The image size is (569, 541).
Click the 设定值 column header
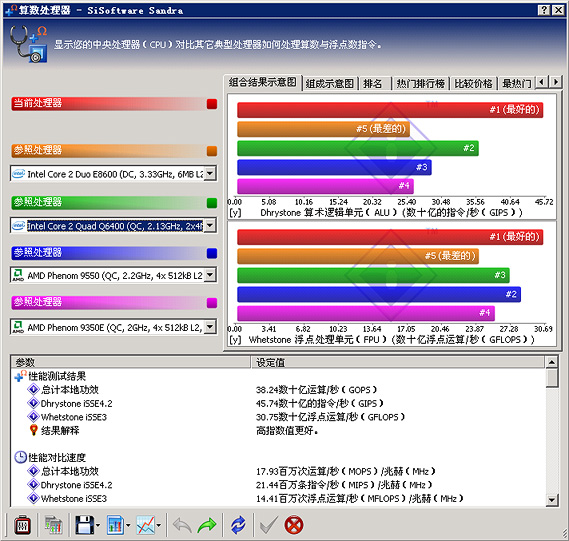click(397, 362)
